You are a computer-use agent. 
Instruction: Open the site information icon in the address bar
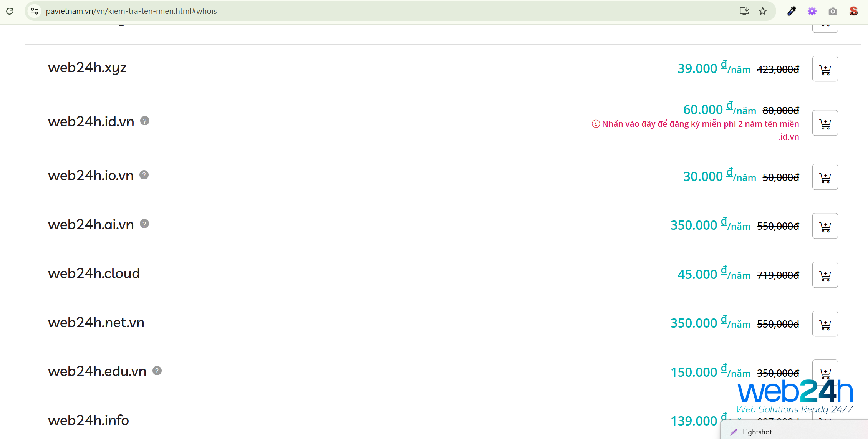coord(35,11)
